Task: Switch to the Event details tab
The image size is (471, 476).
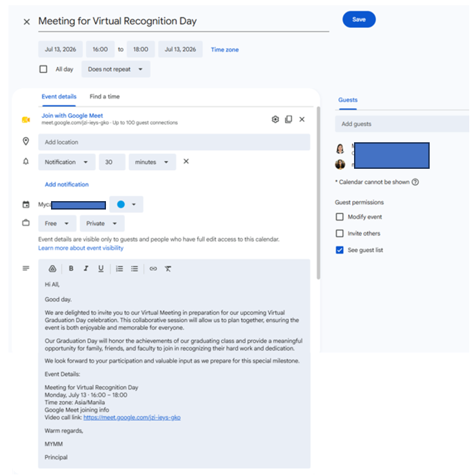Action: pyautogui.click(x=59, y=96)
